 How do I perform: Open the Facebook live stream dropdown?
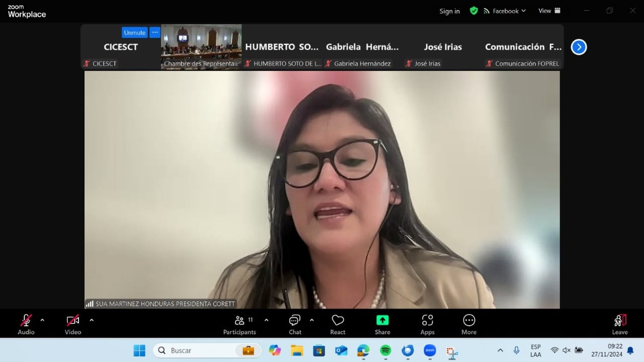[x=505, y=11]
